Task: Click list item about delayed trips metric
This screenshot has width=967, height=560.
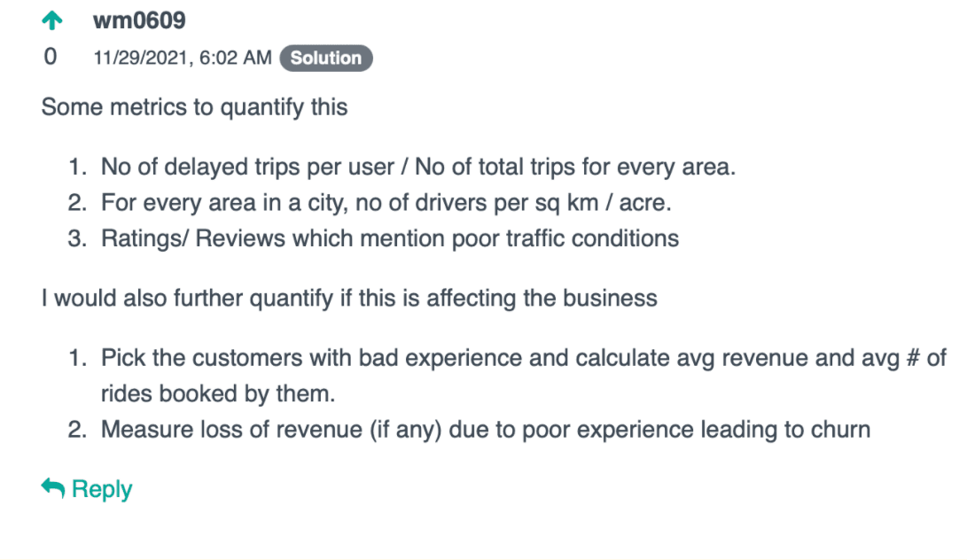Action: pyautogui.click(x=417, y=167)
